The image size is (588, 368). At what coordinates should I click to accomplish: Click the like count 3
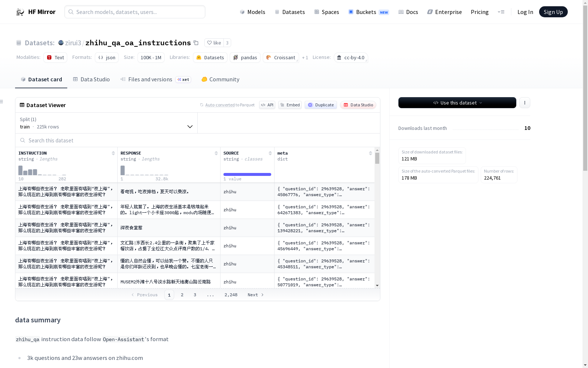pyautogui.click(x=227, y=43)
